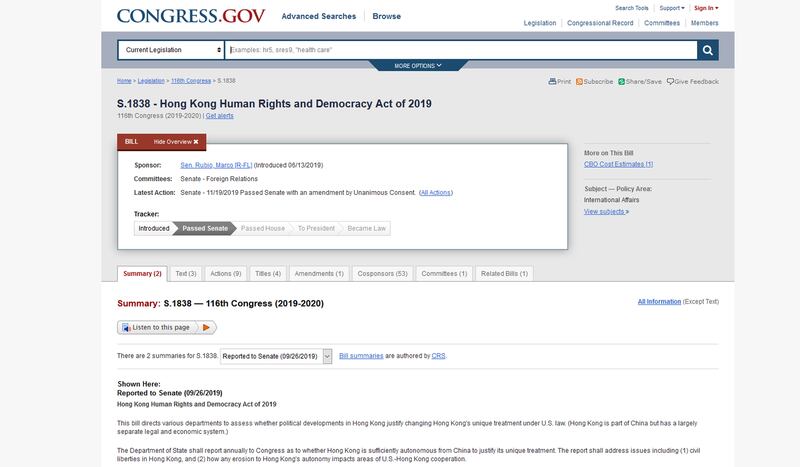The height and width of the screenshot is (467, 800).
Task: Click the View subjects link
Action: pyautogui.click(x=606, y=211)
